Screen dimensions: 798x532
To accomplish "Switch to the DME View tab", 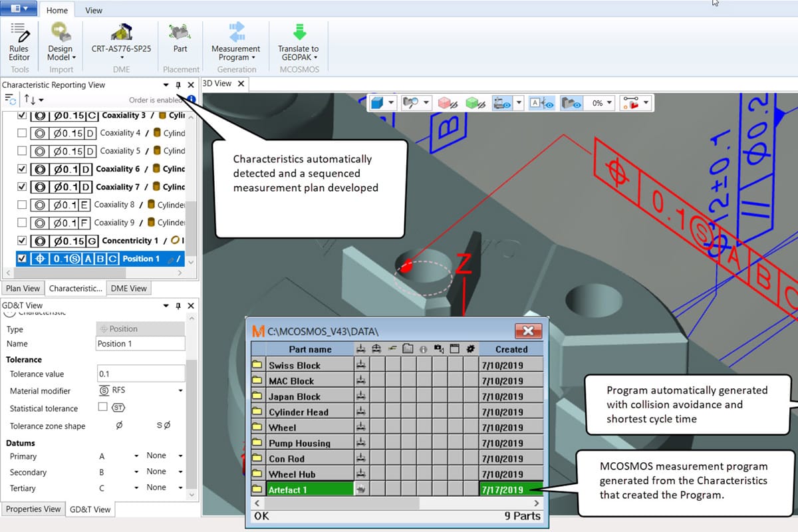I will coord(129,288).
